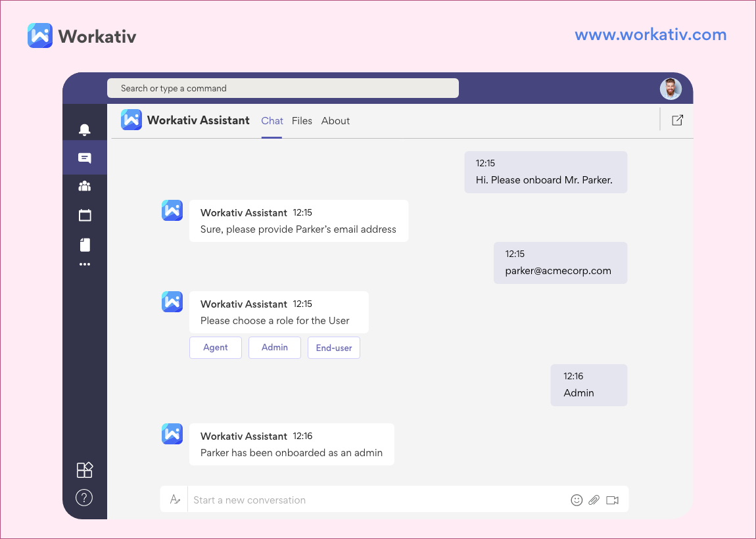Click the pop-out chat icon
This screenshot has width=756, height=539.
click(677, 120)
